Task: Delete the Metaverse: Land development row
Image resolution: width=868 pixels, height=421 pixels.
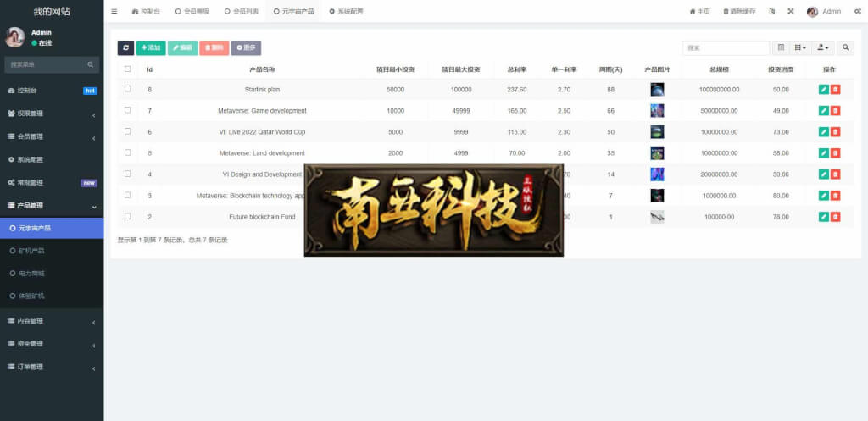Action: 835,153
